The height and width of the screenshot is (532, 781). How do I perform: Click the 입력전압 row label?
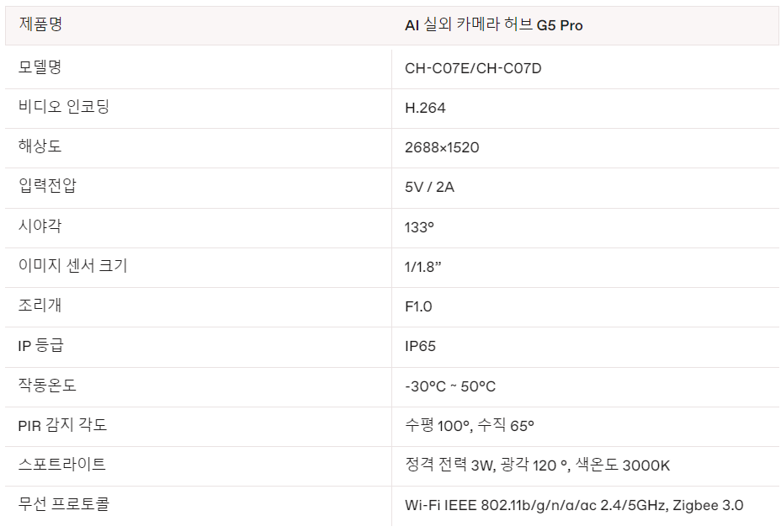(47, 186)
